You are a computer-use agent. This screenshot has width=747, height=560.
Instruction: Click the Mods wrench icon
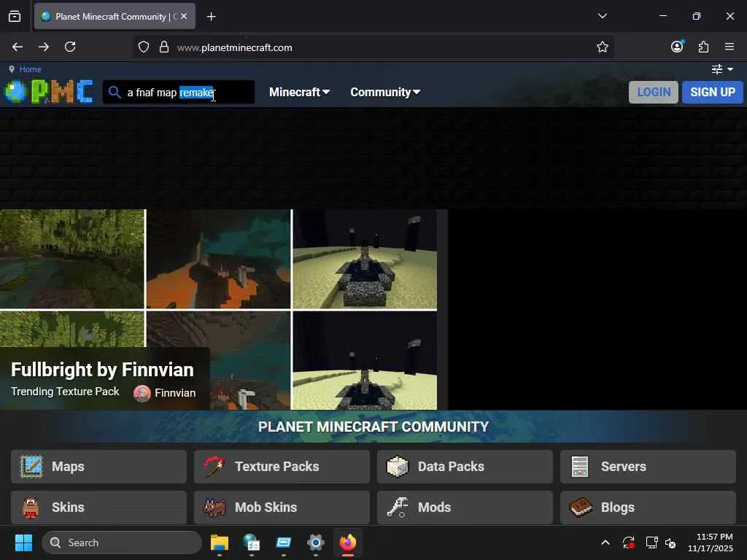coord(398,507)
